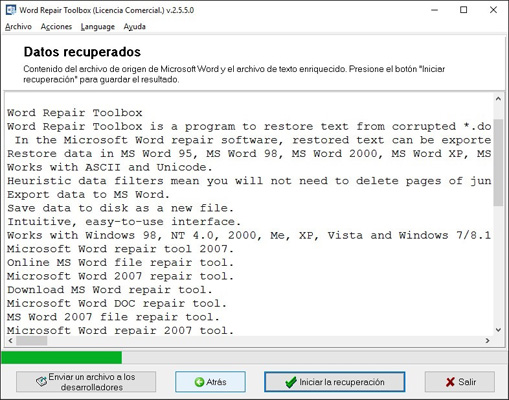Click 'MS Word 2007 file repair tool.' line
Image resolution: width=509 pixels, height=400 pixels.
[x=113, y=317]
